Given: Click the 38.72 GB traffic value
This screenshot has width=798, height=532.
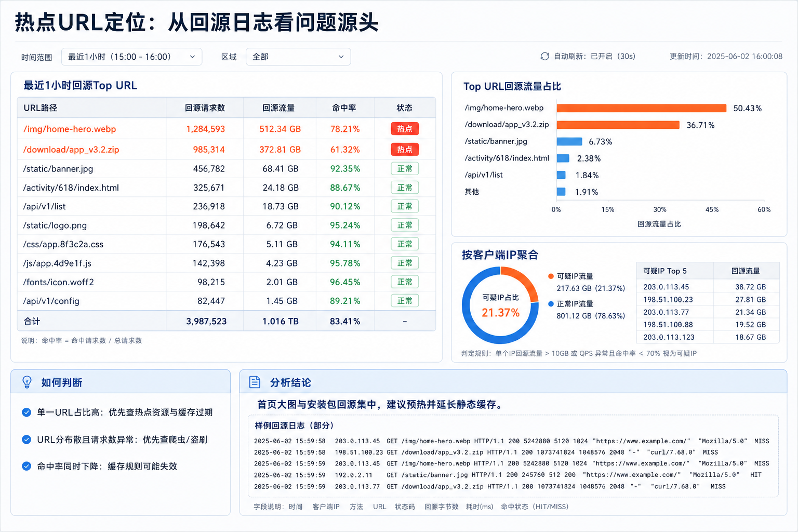Looking at the screenshot, I should click(750, 287).
